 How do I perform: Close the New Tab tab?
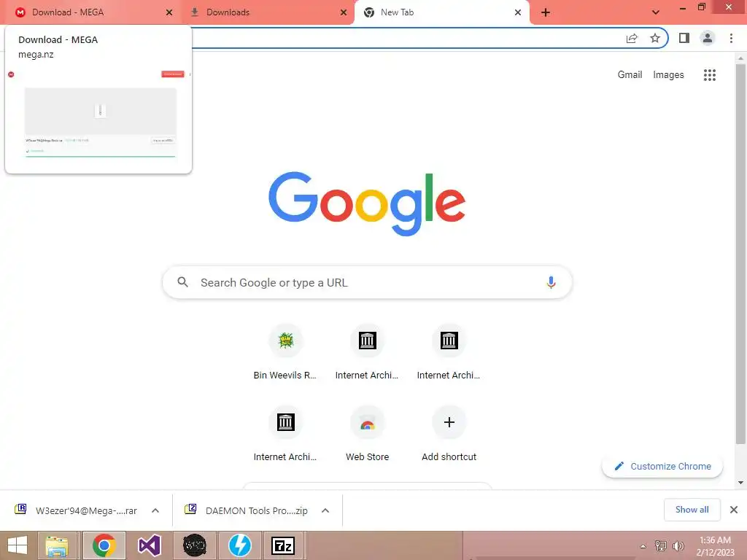(x=518, y=12)
